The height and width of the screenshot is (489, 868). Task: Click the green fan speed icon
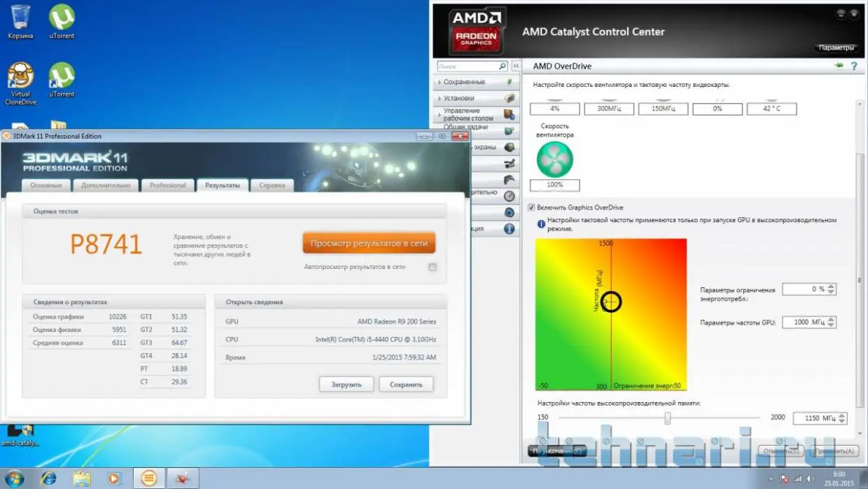coord(554,159)
